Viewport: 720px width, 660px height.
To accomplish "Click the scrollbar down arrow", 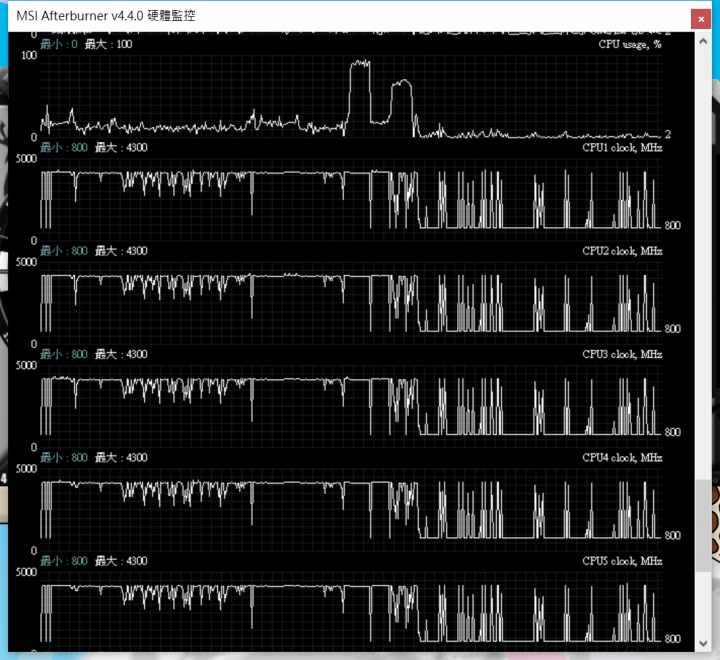I will (703, 643).
